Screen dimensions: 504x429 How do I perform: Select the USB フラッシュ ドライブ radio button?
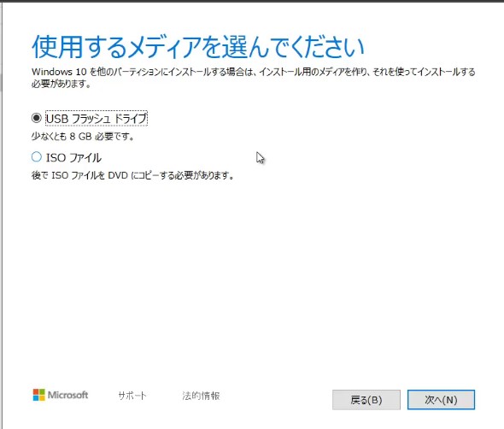pyautogui.click(x=37, y=118)
